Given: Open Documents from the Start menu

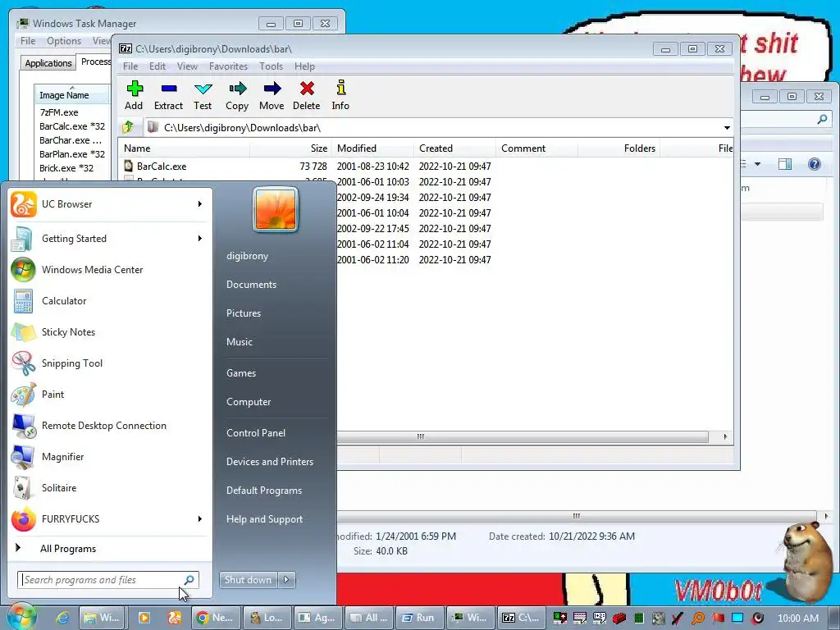Looking at the screenshot, I should (x=251, y=285).
